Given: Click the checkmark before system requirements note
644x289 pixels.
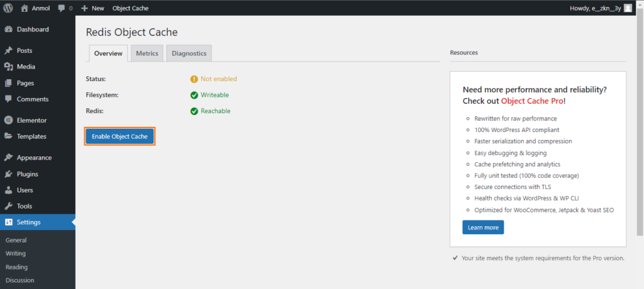Looking at the screenshot, I should point(455,258).
